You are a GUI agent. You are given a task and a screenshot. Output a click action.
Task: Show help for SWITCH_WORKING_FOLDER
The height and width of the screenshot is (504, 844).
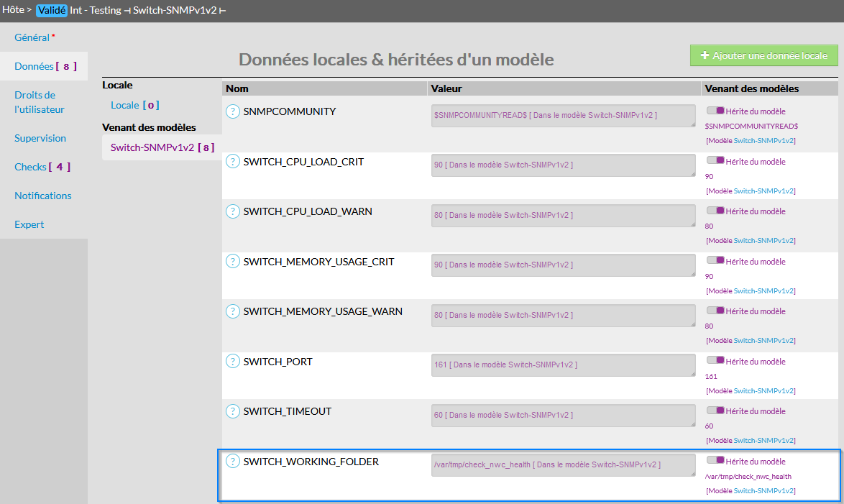click(x=232, y=462)
